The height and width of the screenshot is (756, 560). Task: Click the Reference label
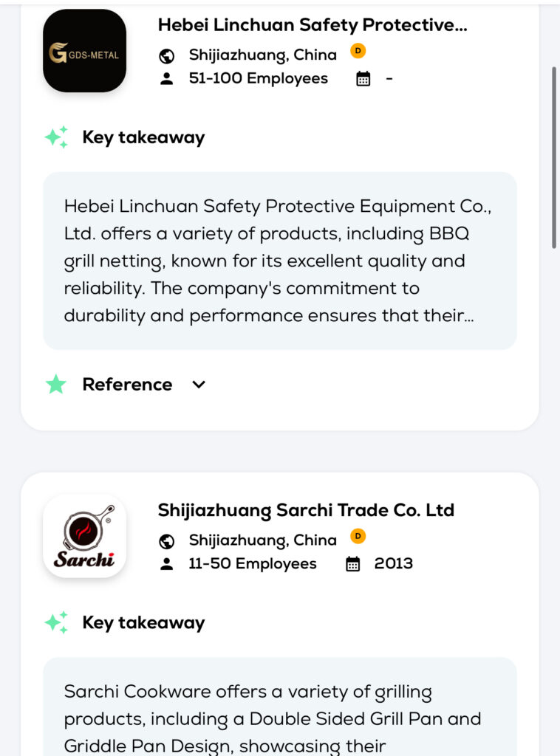click(127, 385)
